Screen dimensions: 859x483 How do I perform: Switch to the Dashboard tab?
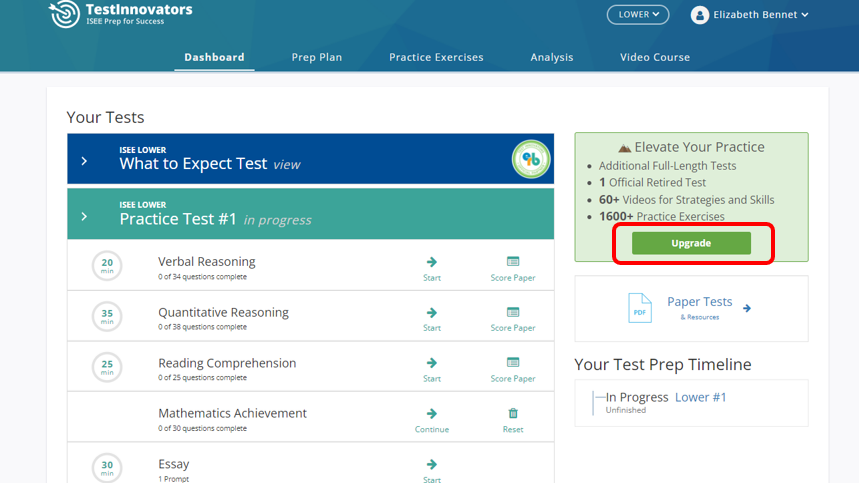coord(214,57)
